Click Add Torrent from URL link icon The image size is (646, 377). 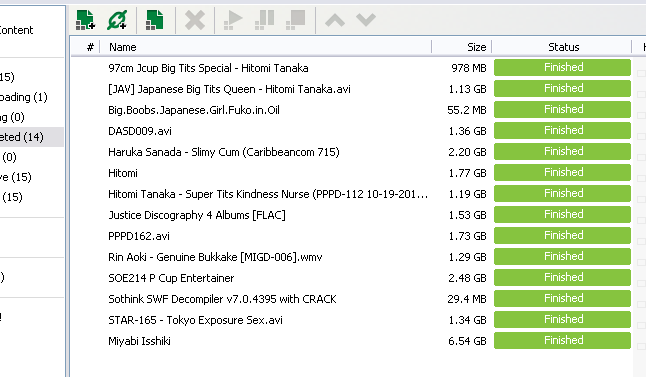click(117, 20)
